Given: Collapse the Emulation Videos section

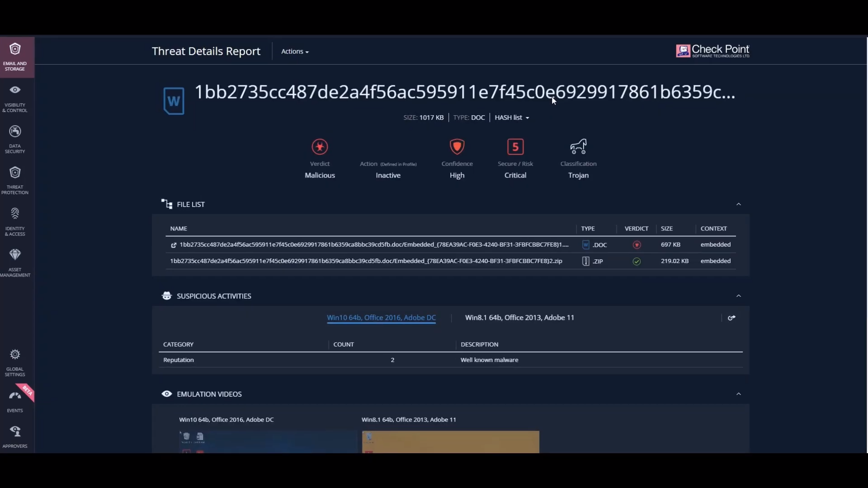Looking at the screenshot, I should 739,394.
